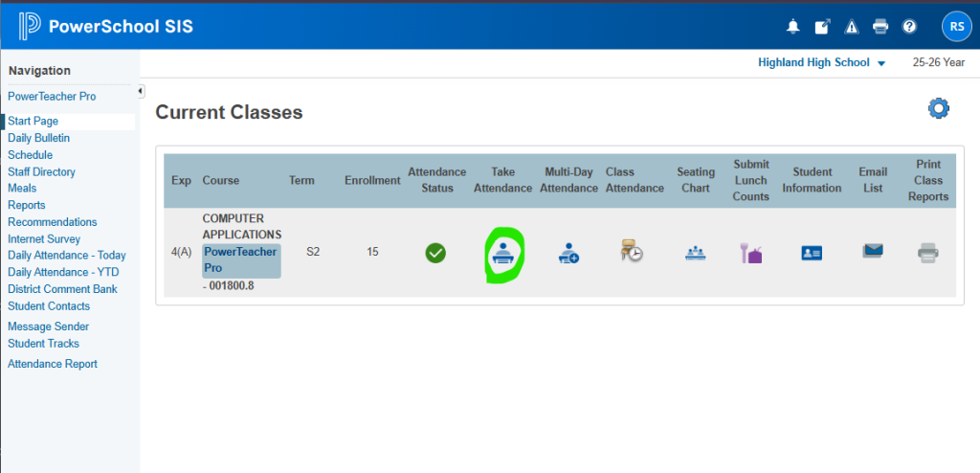Go to Staff Directory in navigation
This screenshot has height=473, width=980.
[x=41, y=171]
